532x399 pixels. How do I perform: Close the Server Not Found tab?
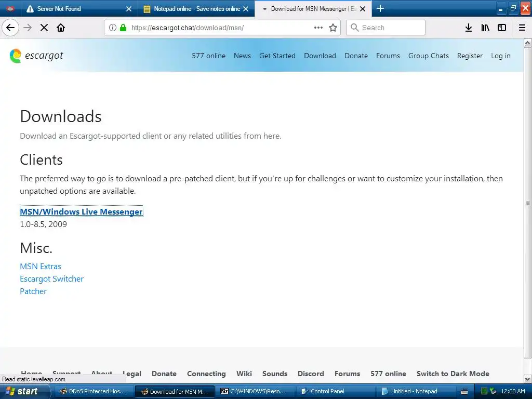[x=129, y=9]
